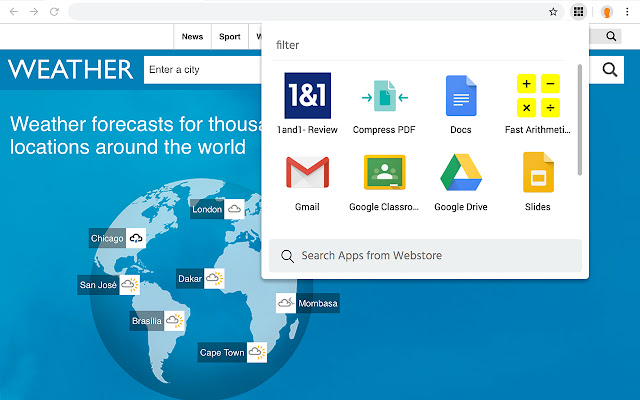Click the apps grid extension icon
The height and width of the screenshot is (400, 640).
click(x=578, y=11)
